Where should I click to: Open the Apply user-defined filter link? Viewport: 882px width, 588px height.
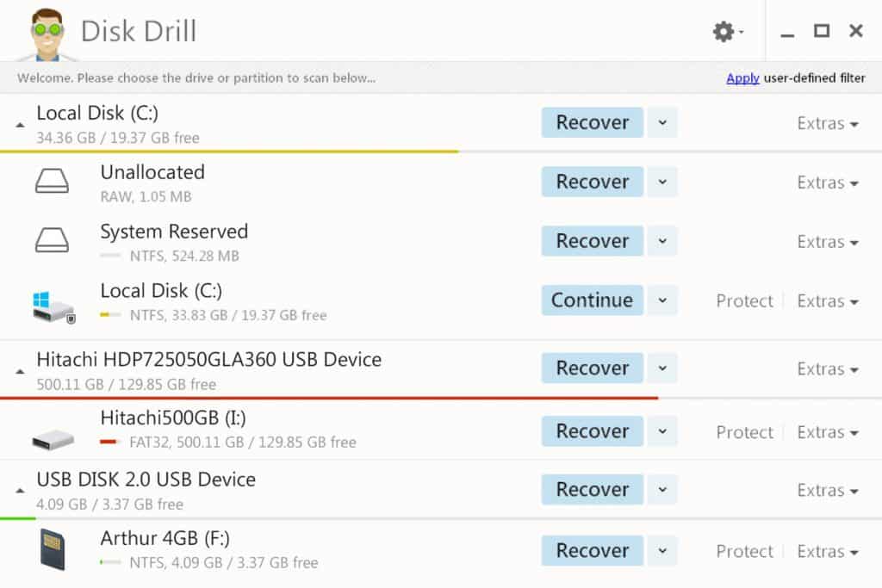pos(742,77)
